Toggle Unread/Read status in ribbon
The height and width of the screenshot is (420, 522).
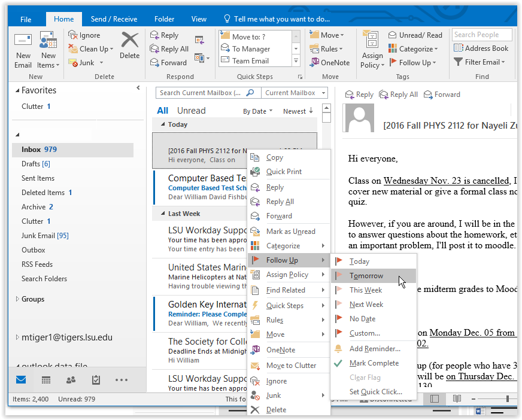pos(415,35)
